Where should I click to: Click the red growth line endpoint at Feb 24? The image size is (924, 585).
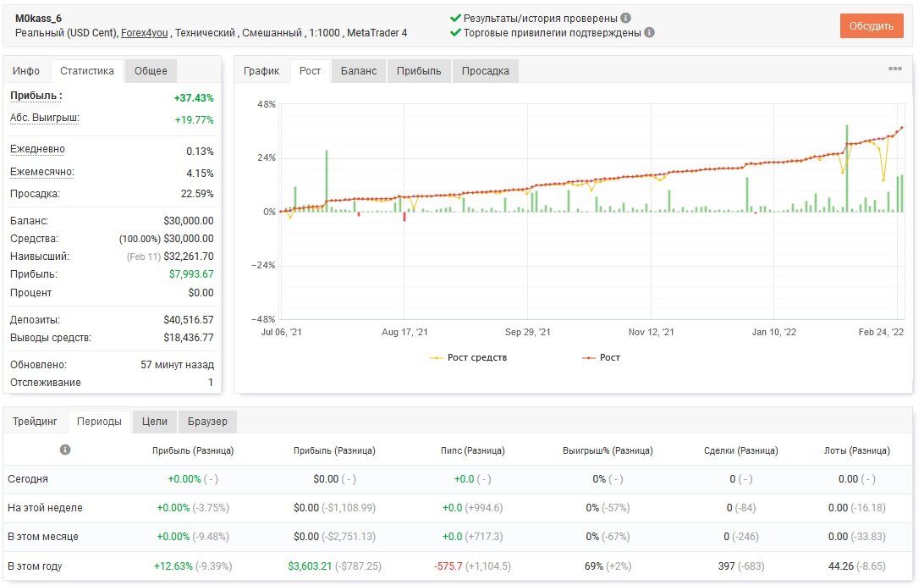point(902,128)
